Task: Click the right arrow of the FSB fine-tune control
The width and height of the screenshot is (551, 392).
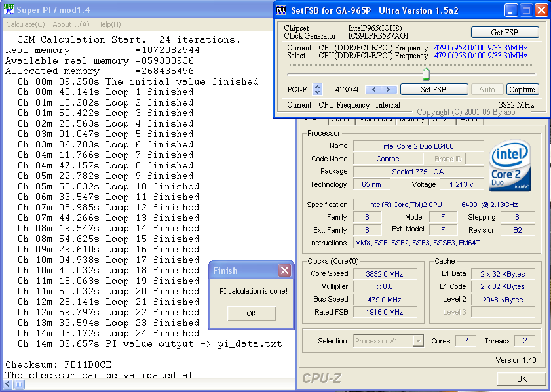Action: click(389, 89)
